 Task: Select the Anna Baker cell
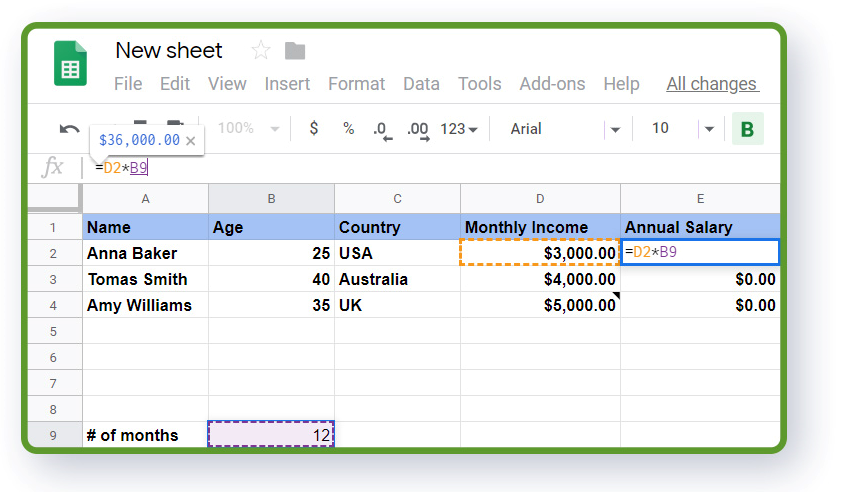coord(145,253)
